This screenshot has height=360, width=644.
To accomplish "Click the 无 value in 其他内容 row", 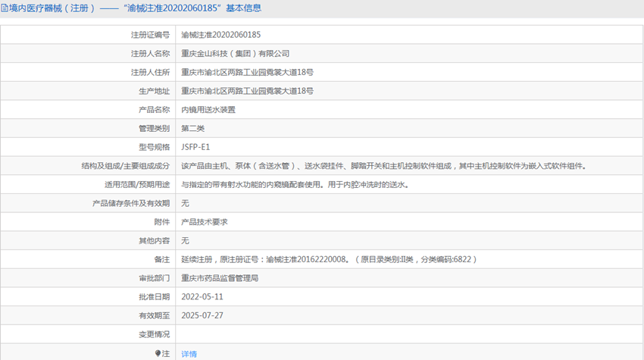I will pyautogui.click(x=185, y=241).
